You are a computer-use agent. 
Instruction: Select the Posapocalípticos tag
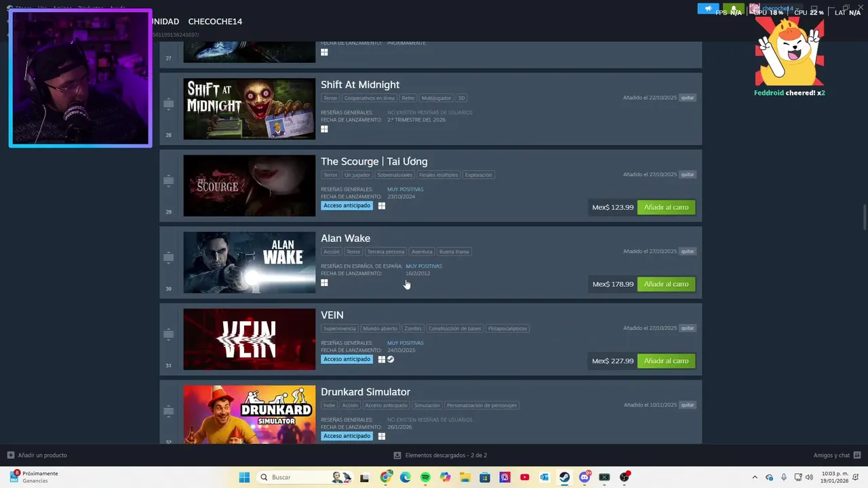[507, 329]
